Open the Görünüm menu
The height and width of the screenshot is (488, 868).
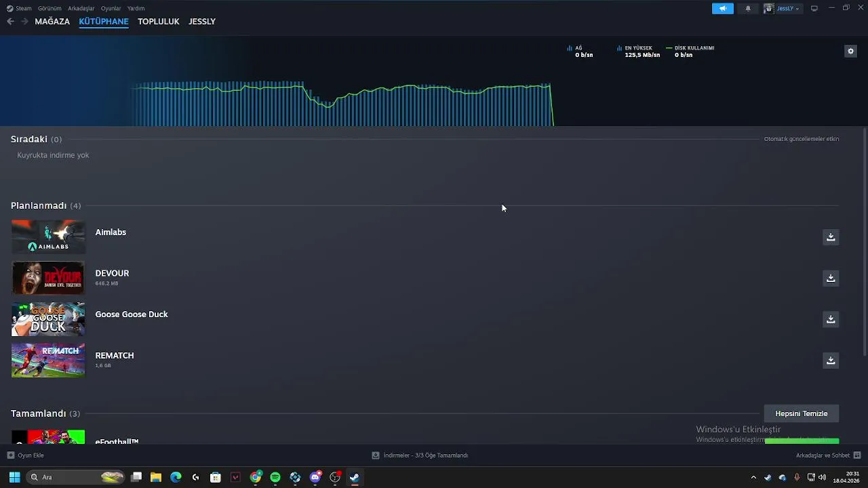(x=50, y=8)
